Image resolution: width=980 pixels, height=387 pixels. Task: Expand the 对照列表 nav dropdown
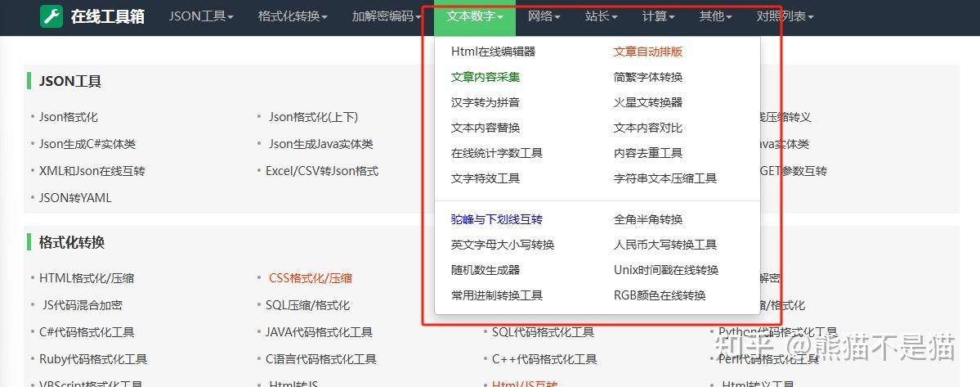click(x=785, y=17)
